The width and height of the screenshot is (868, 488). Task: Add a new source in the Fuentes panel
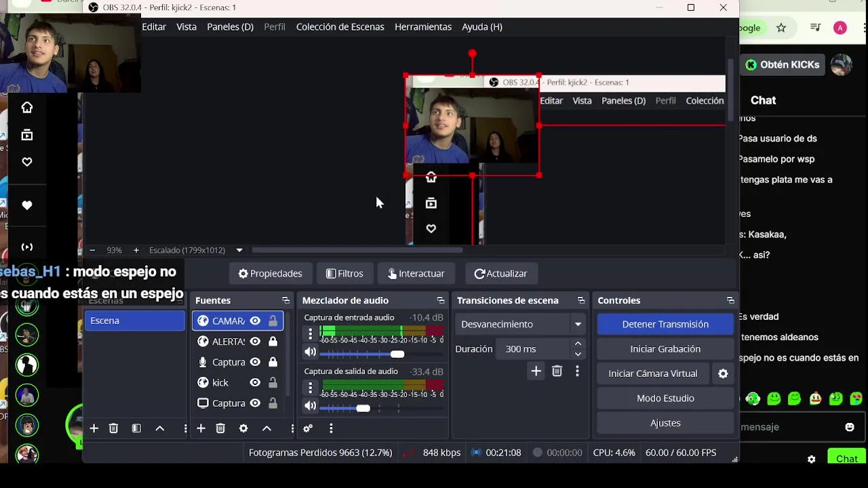tap(201, 428)
